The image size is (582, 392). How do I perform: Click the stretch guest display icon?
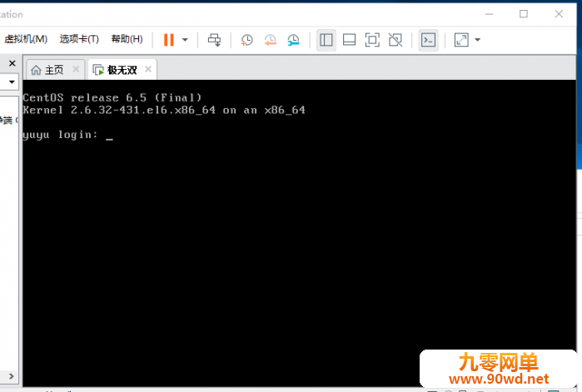pyautogui.click(x=461, y=40)
